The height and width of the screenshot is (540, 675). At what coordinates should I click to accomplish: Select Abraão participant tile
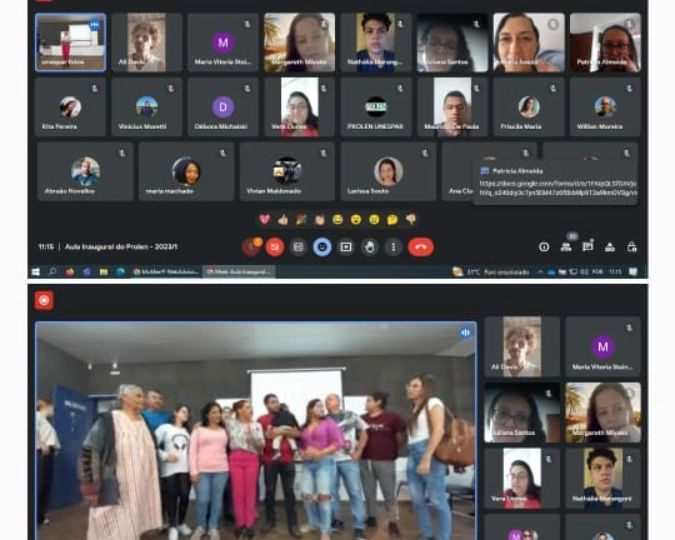tap(85, 171)
